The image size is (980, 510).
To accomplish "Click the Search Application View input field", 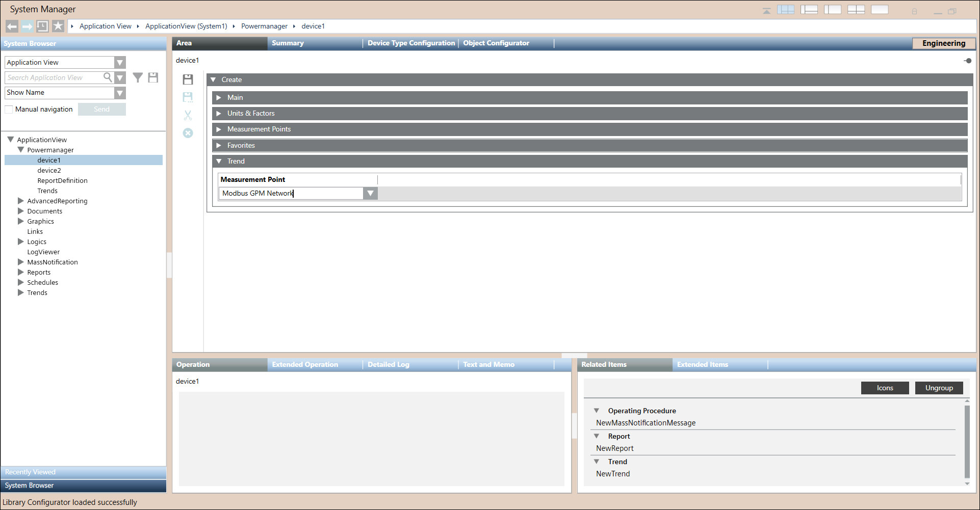I will pyautogui.click(x=54, y=77).
